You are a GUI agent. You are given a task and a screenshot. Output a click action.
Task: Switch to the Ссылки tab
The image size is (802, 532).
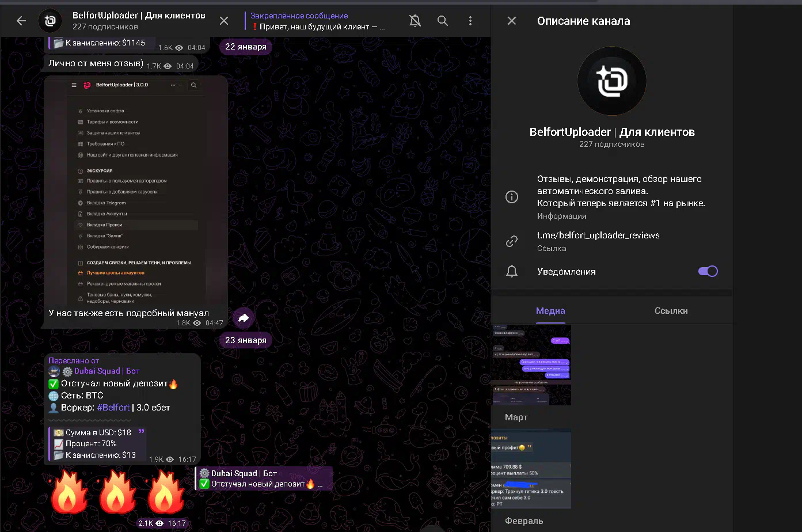(671, 311)
